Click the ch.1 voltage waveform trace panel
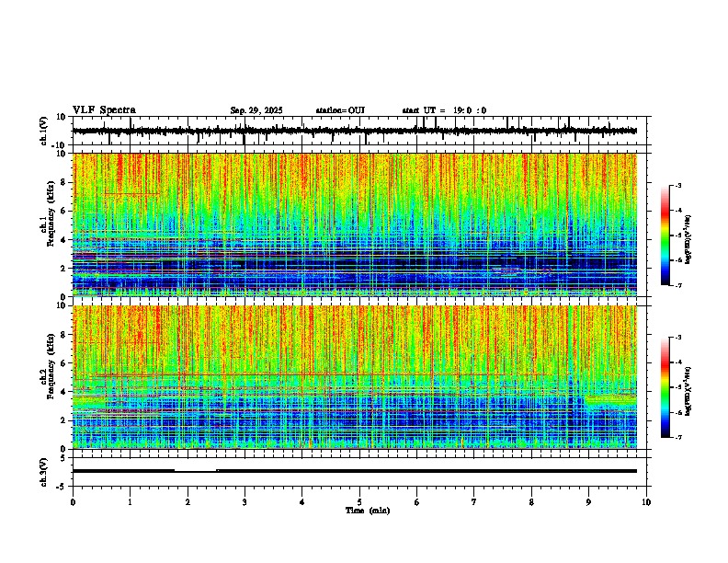The image size is (728, 563). (361, 131)
